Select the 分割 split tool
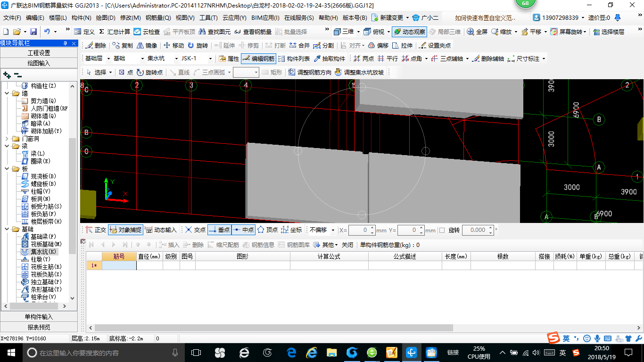 [323, 46]
